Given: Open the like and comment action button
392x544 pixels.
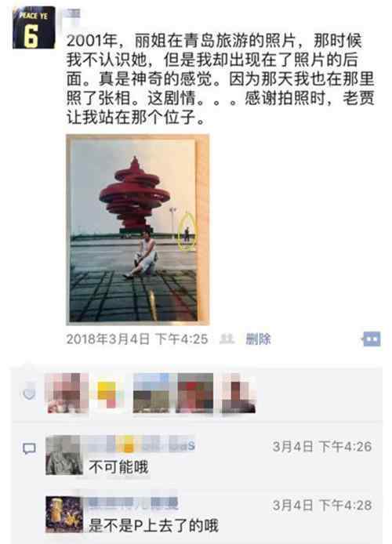Looking at the screenshot, I should coord(372,339).
